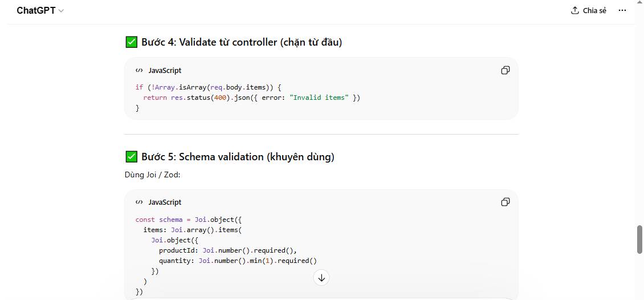Image resolution: width=644 pixels, height=300 pixels.
Task: Click green checkmark beside Bước 5 heading
Action: (132, 156)
